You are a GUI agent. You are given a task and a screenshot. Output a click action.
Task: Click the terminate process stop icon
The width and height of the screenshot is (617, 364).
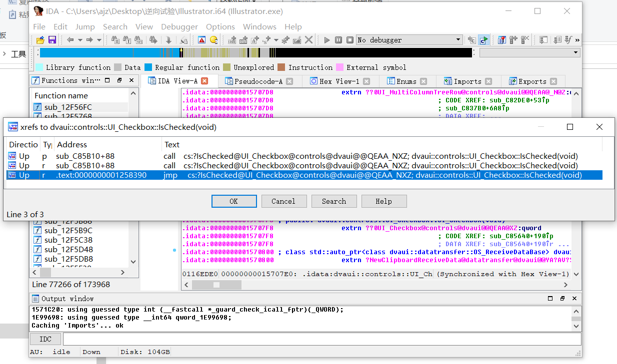[x=350, y=40]
